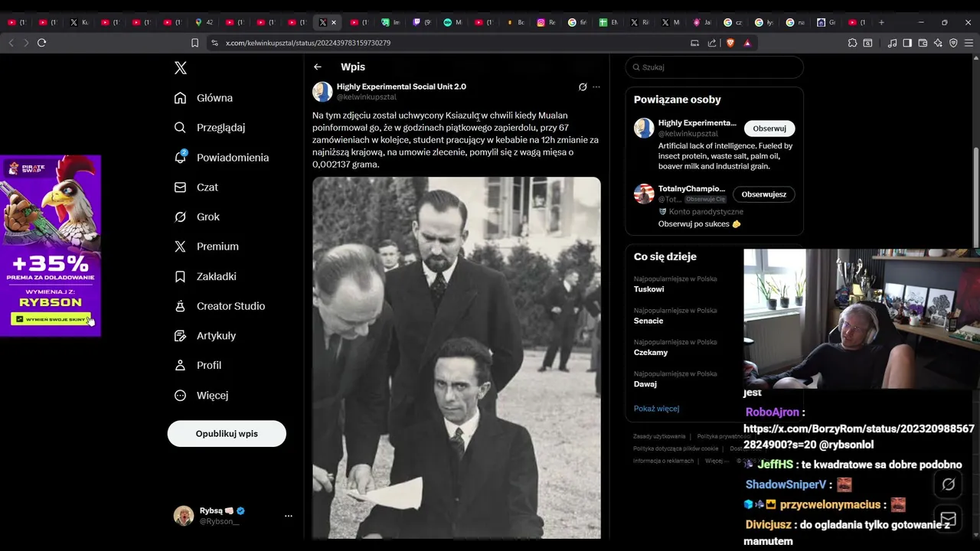
Task: Open account menu next to Rybsą
Action: 288,516
